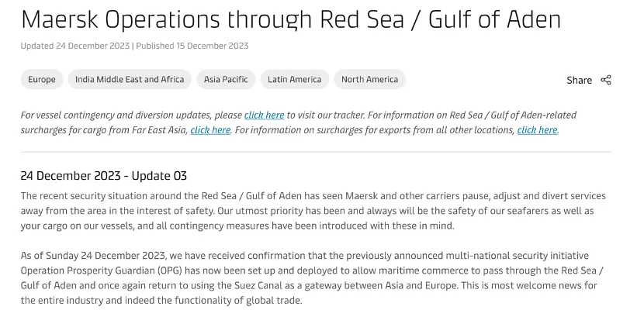The width and height of the screenshot is (644, 310).
Task: Open the North America region tag
Action: click(369, 79)
